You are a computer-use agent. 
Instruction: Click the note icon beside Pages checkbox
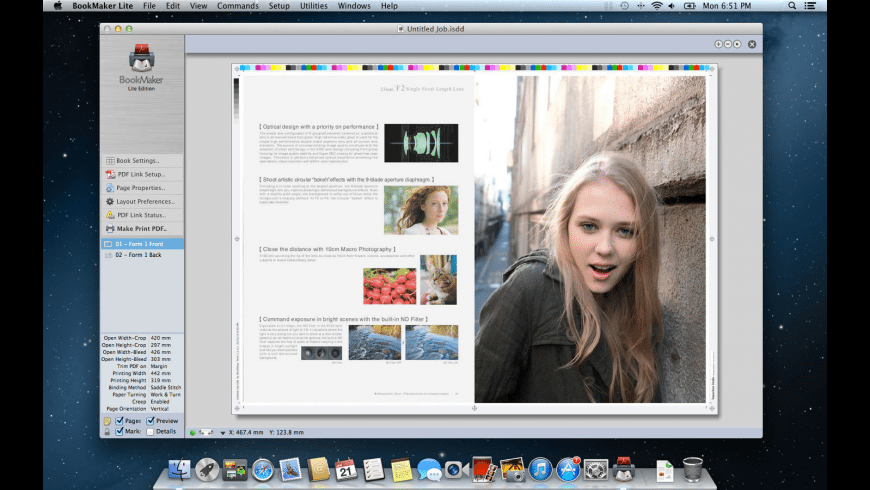(x=107, y=421)
